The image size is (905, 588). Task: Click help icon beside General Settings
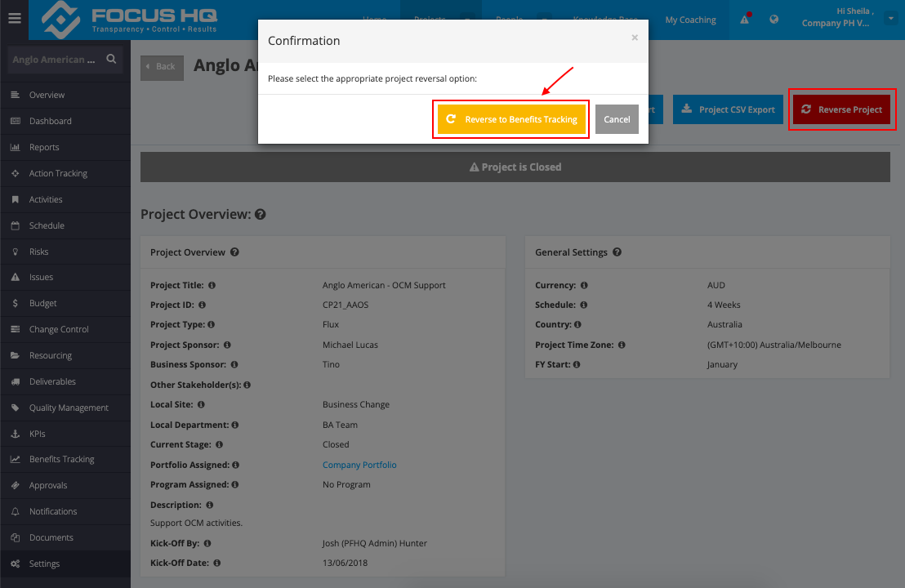click(x=617, y=252)
